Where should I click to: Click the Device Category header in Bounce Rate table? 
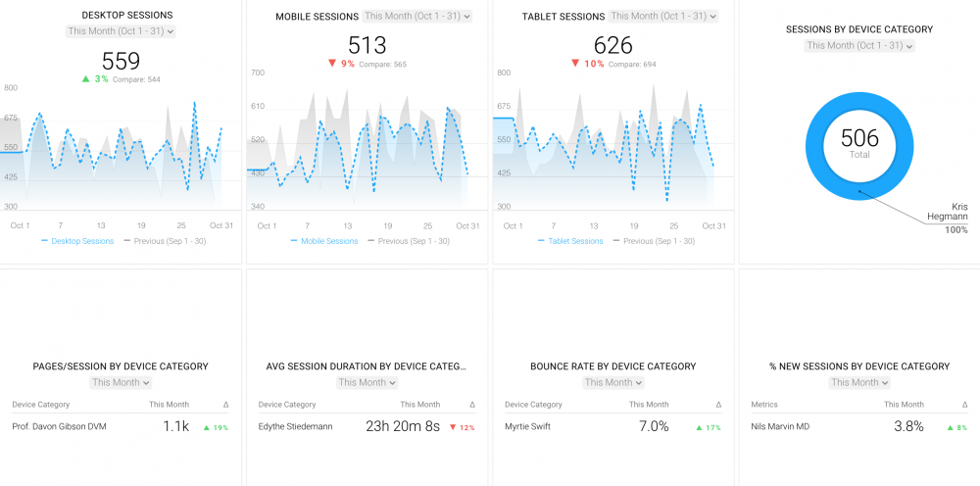[x=533, y=404]
